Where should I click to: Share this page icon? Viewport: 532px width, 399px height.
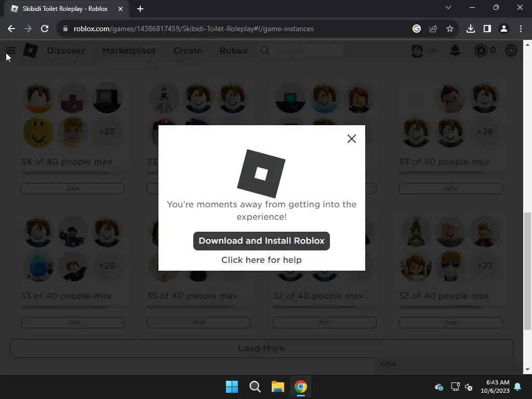click(x=433, y=29)
